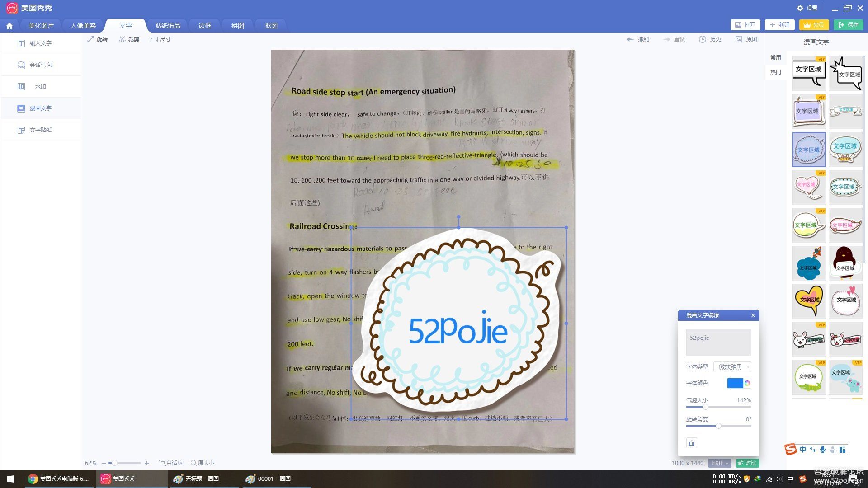Image resolution: width=868 pixels, height=488 pixels.
Task: Undo with the 撤销 button
Action: tap(638, 39)
